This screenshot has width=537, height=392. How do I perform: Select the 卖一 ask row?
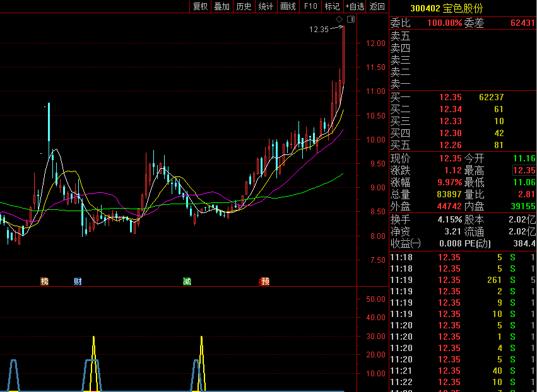[x=463, y=84]
